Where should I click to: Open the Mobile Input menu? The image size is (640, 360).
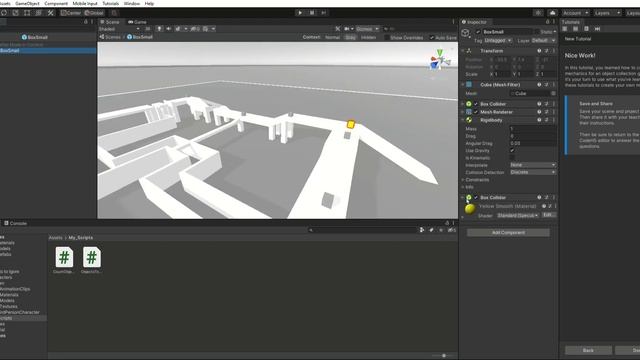85,3
